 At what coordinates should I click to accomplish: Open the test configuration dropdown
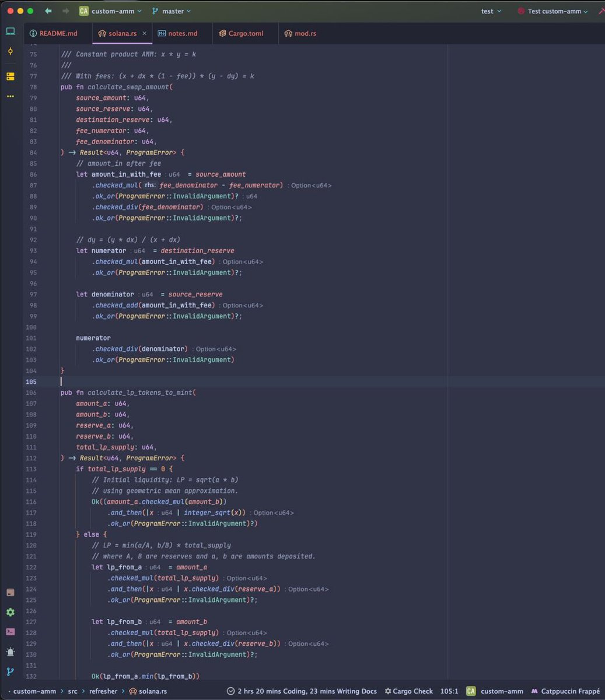[x=491, y=11]
